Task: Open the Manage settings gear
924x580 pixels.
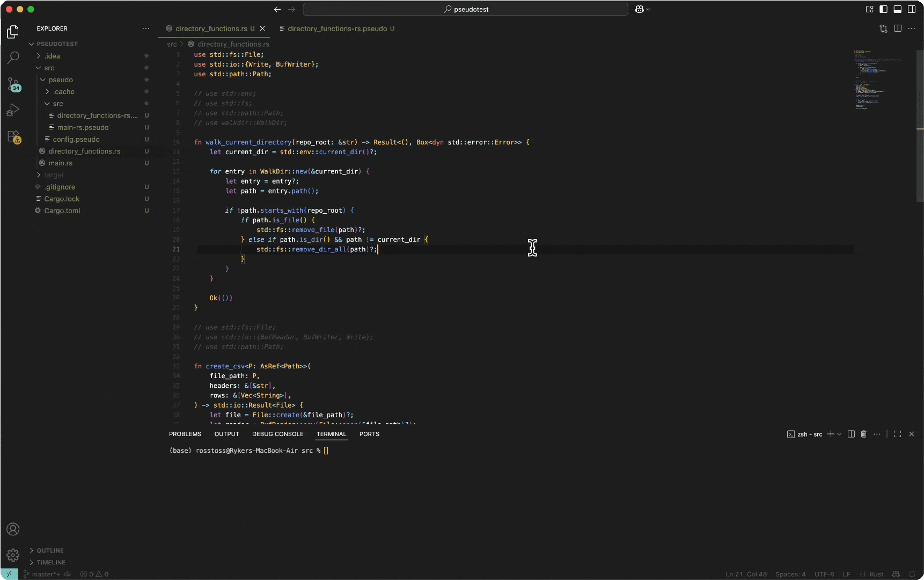Action: (x=13, y=555)
